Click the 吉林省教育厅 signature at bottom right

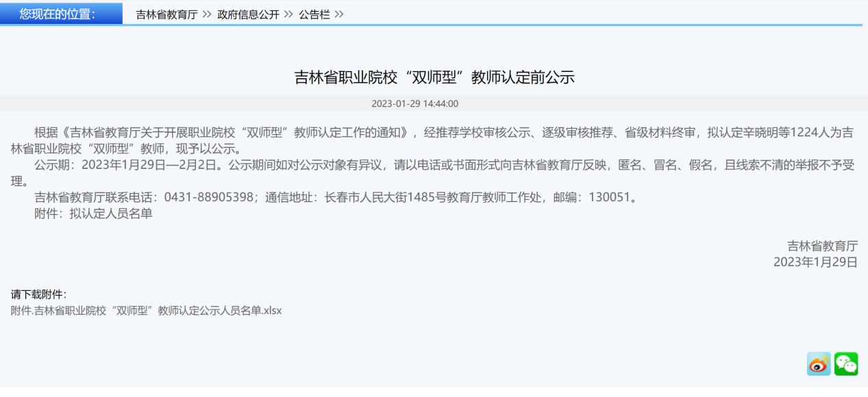[822, 246]
